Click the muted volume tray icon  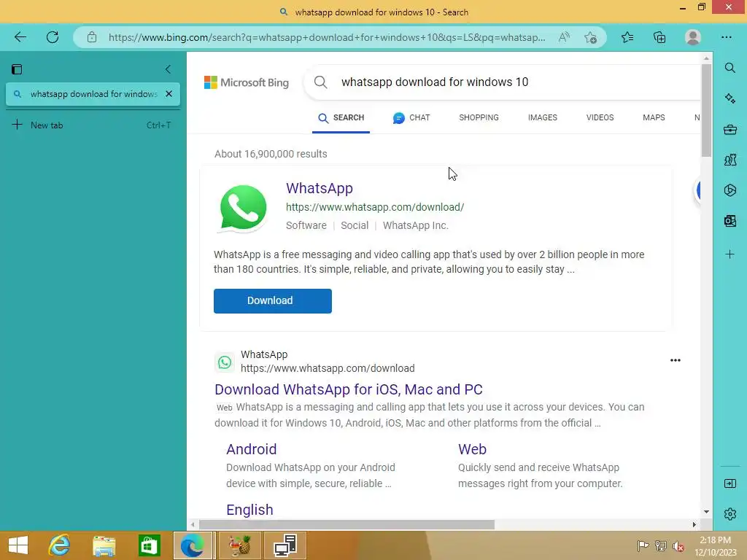[x=678, y=546]
